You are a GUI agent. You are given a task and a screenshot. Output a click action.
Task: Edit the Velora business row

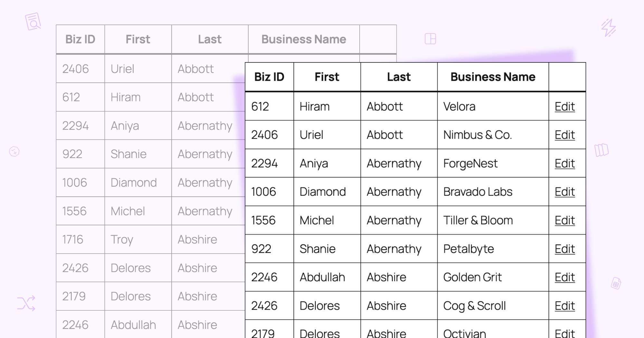[564, 107]
